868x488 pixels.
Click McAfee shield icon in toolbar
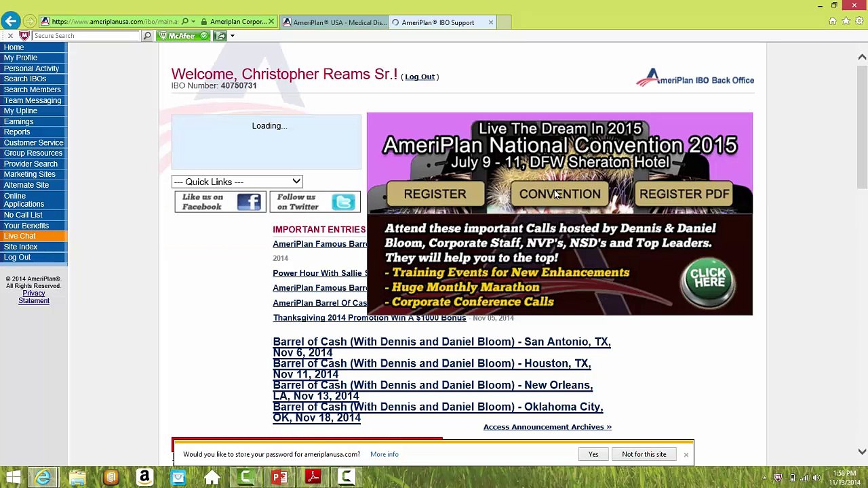pos(24,36)
